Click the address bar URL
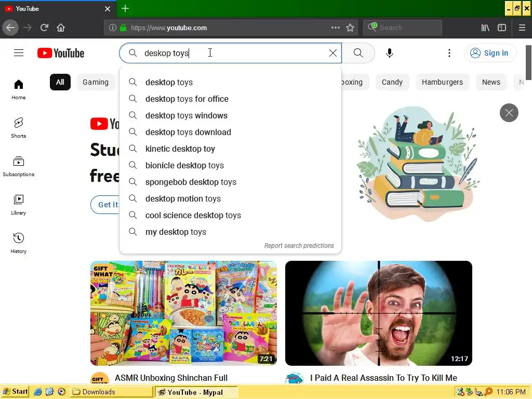Image resolution: width=532 pixels, height=399 pixels. click(x=169, y=28)
